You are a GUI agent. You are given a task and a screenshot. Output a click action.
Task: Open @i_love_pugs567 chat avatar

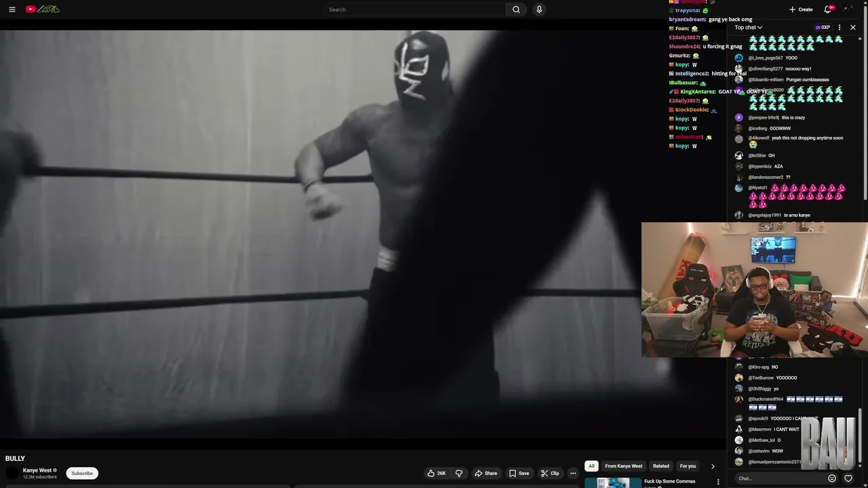[x=738, y=58]
